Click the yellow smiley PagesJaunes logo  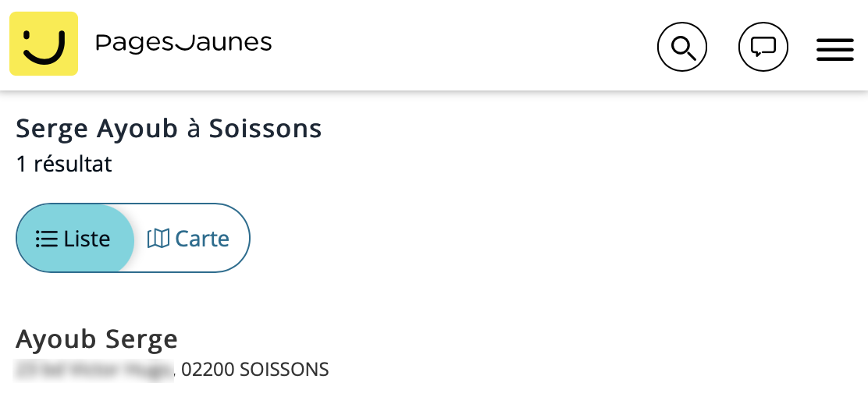pyautogui.click(x=44, y=44)
